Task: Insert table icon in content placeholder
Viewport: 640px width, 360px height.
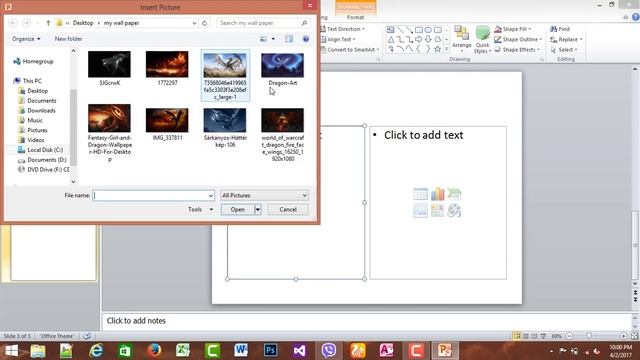Action: pyautogui.click(x=420, y=194)
